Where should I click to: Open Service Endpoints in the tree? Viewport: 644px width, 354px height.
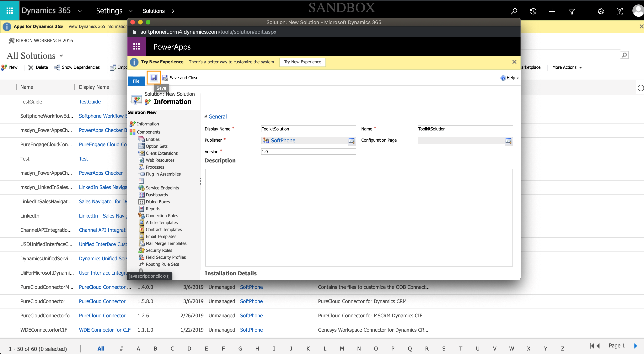[x=162, y=188]
